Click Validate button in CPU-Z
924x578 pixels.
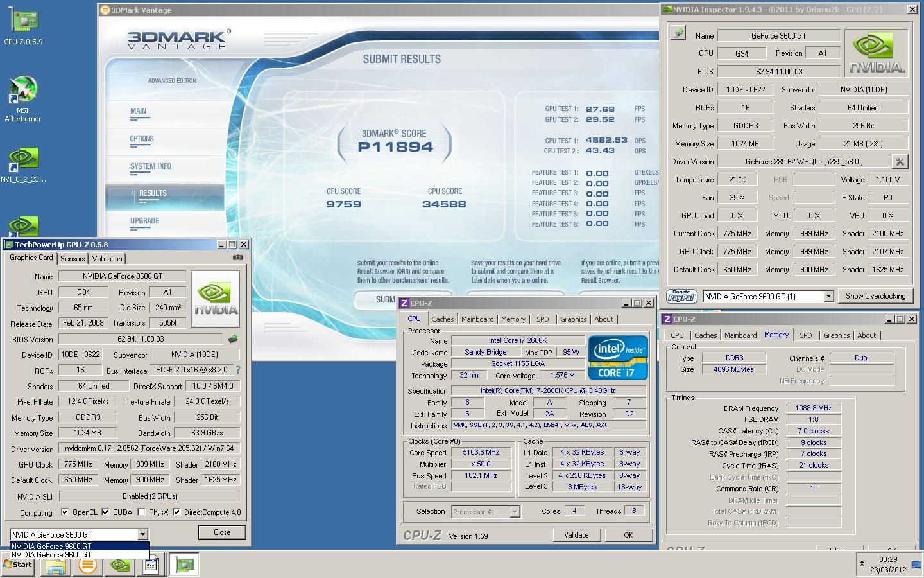(576, 535)
